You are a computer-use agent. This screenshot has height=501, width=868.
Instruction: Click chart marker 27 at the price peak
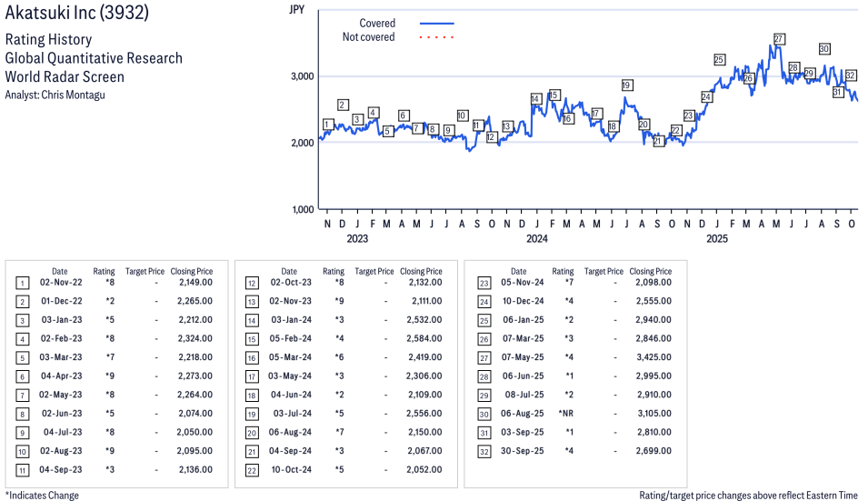[x=779, y=39]
